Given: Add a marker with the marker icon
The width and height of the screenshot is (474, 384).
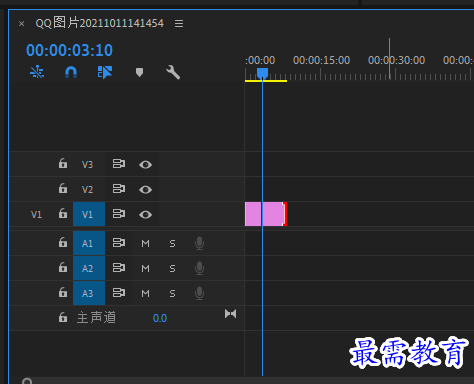Looking at the screenshot, I should [139, 72].
